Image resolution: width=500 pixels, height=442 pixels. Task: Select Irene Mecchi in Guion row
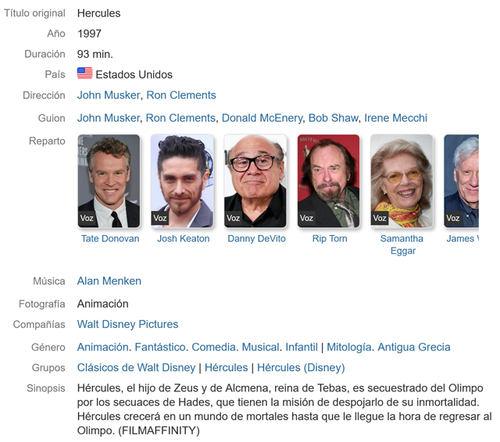pyautogui.click(x=396, y=118)
